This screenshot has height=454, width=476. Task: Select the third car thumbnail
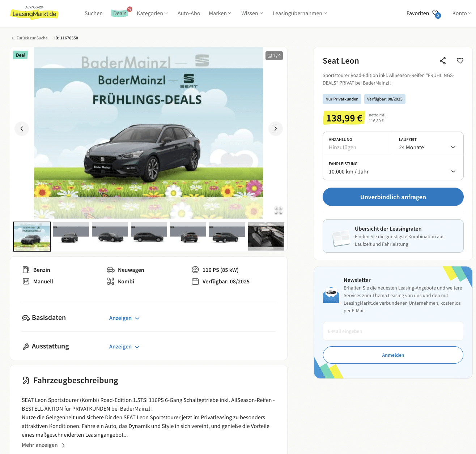pos(110,236)
